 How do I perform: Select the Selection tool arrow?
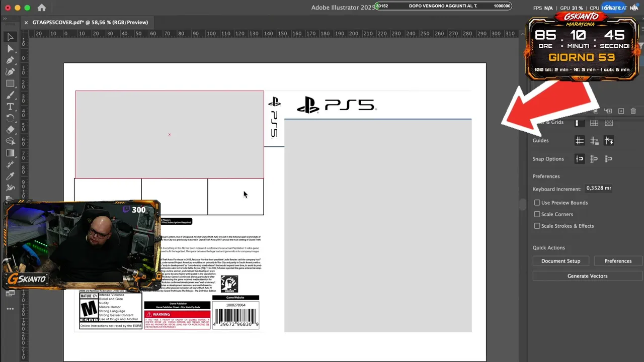coord(10,37)
